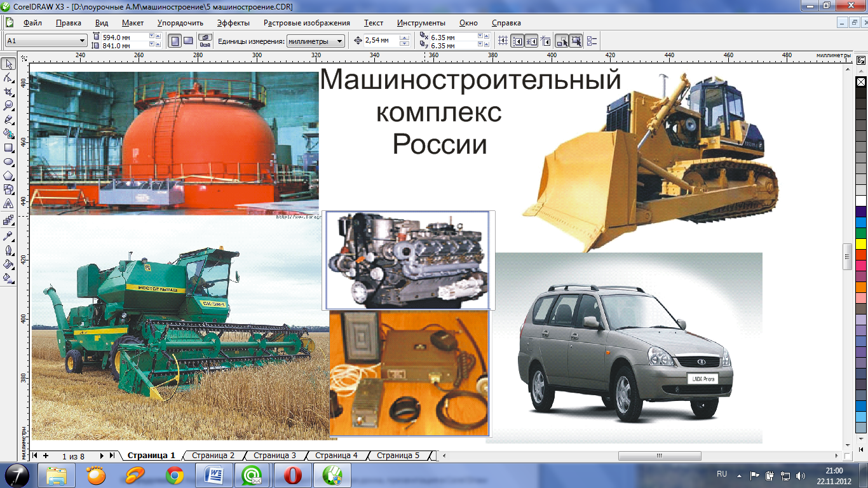Select the Rectangle tool
The height and width of the screenshot is (488, 868).
[x=9, y=147]
